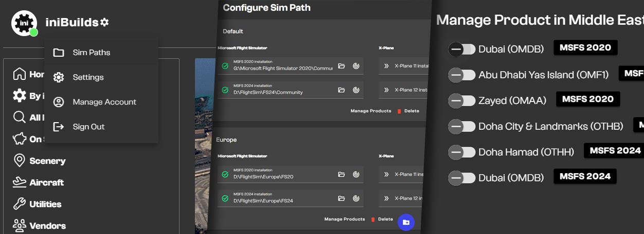
Task: Click the blue add folder floating button
Action: (406, 222)
